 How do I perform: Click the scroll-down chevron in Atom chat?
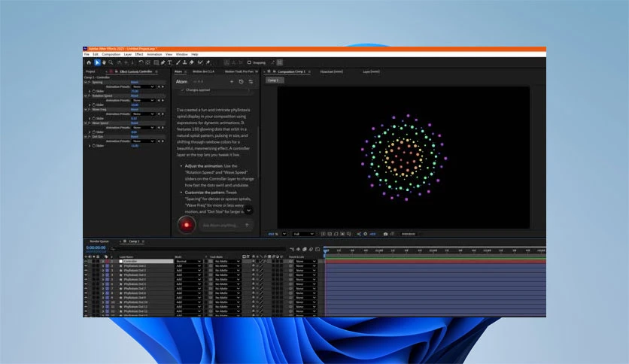coord(249,211)
